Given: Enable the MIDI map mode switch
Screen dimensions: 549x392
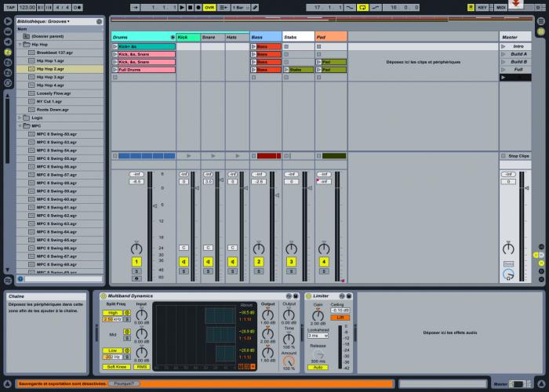Looking at the screenshot, I should [500, 7].
